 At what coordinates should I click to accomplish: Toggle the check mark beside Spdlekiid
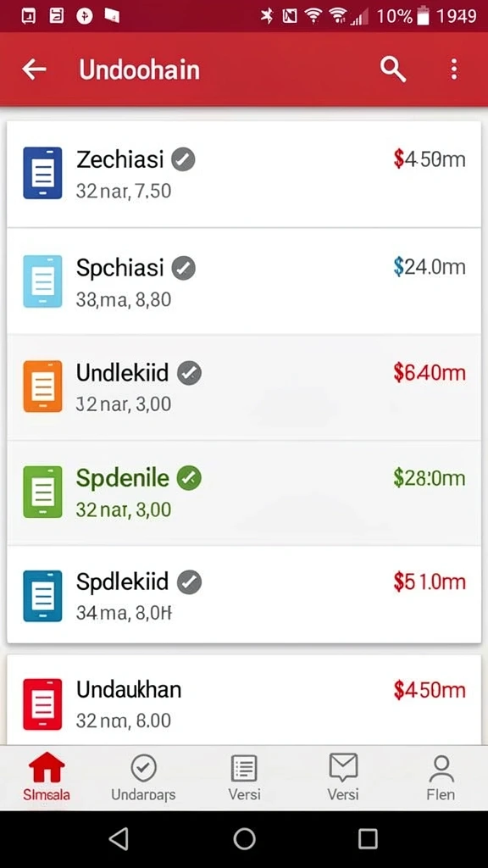189,582
